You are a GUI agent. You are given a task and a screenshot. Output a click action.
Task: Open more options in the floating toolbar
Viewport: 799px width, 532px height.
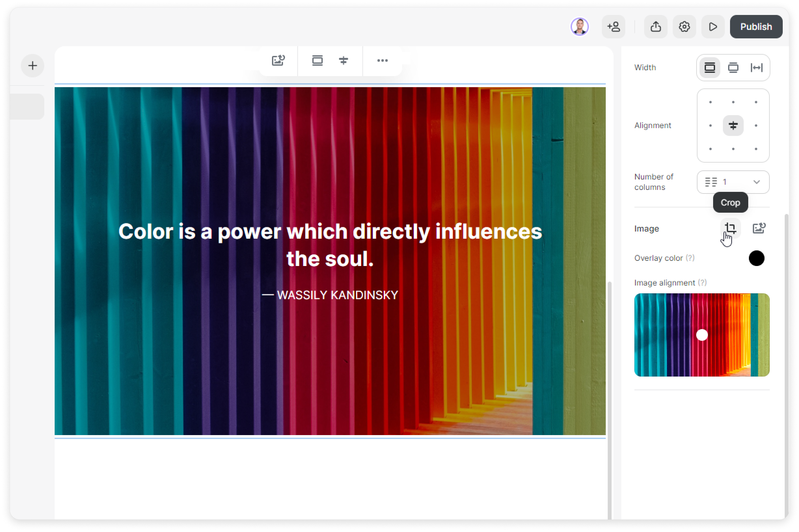coord(382,60)
